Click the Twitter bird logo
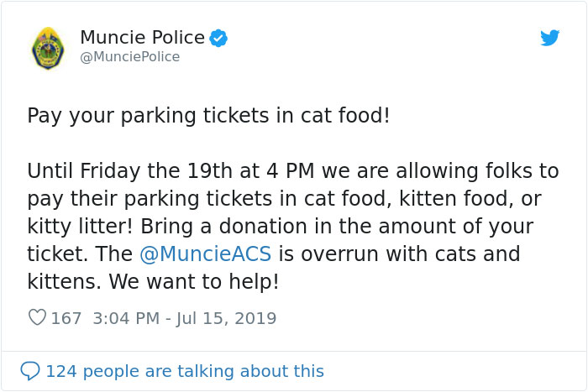 point(549,38)
